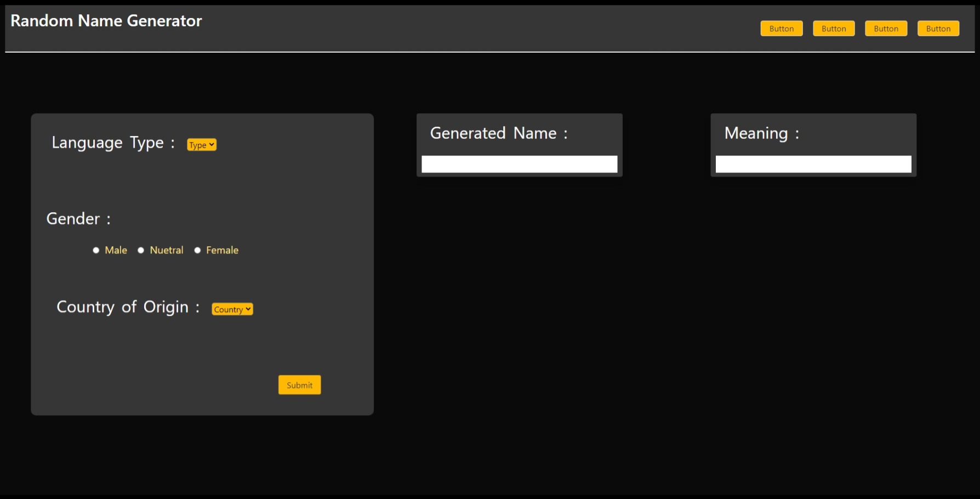The image size is (980, 499).
Task: Open the Country of Origin dropdown
Action: tap(231, 309)
